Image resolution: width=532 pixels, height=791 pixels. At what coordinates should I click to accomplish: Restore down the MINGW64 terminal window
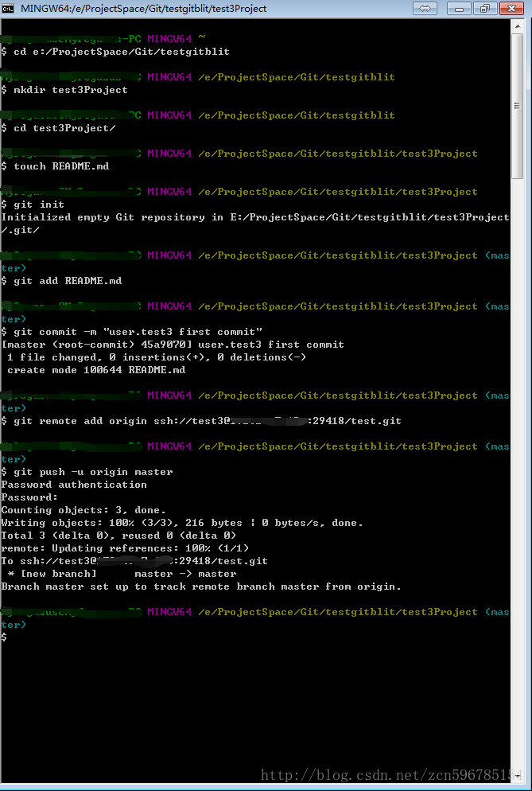(485, 9)
